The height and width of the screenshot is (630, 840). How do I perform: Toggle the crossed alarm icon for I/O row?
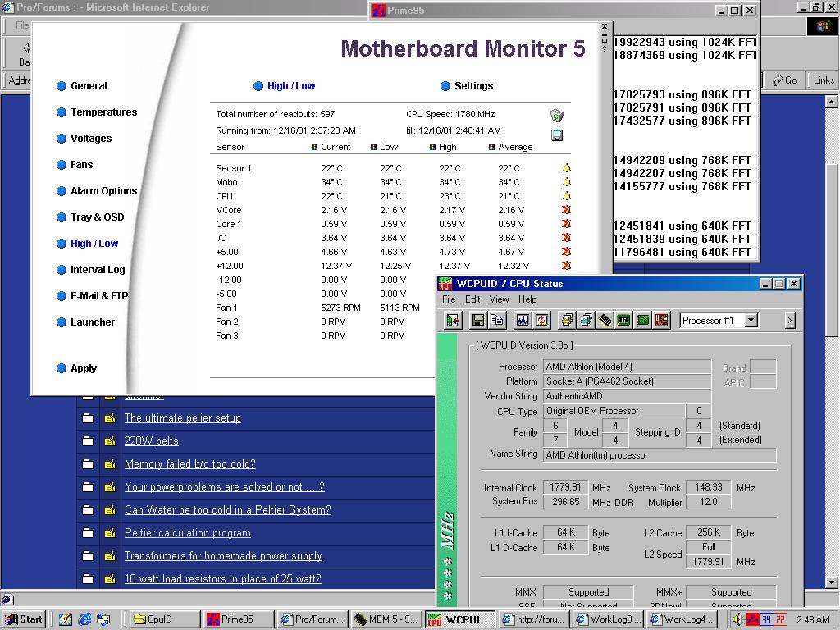tap(566, 237)
